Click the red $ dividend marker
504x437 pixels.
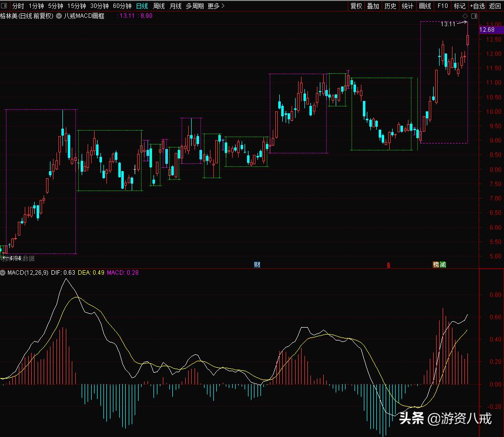point(388,265)
